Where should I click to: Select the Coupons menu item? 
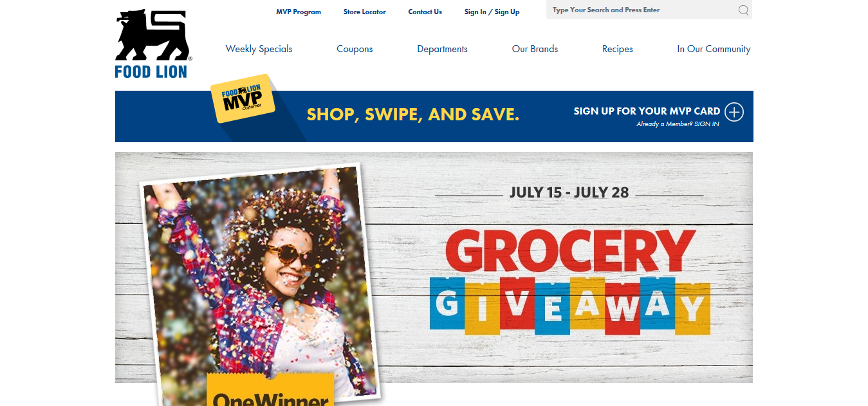pyautogui.click(x=355, y=49)
